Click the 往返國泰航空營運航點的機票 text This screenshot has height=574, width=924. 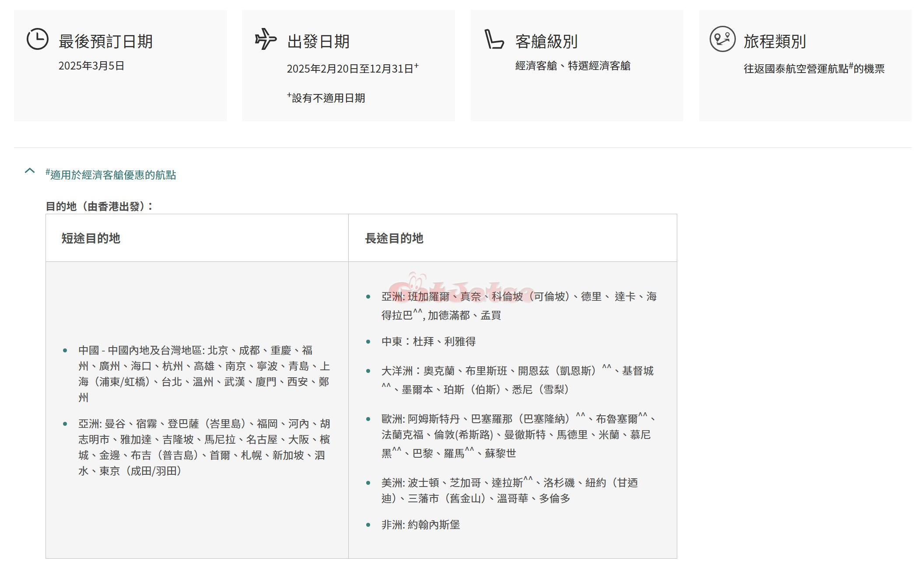[x=814, y=68]
